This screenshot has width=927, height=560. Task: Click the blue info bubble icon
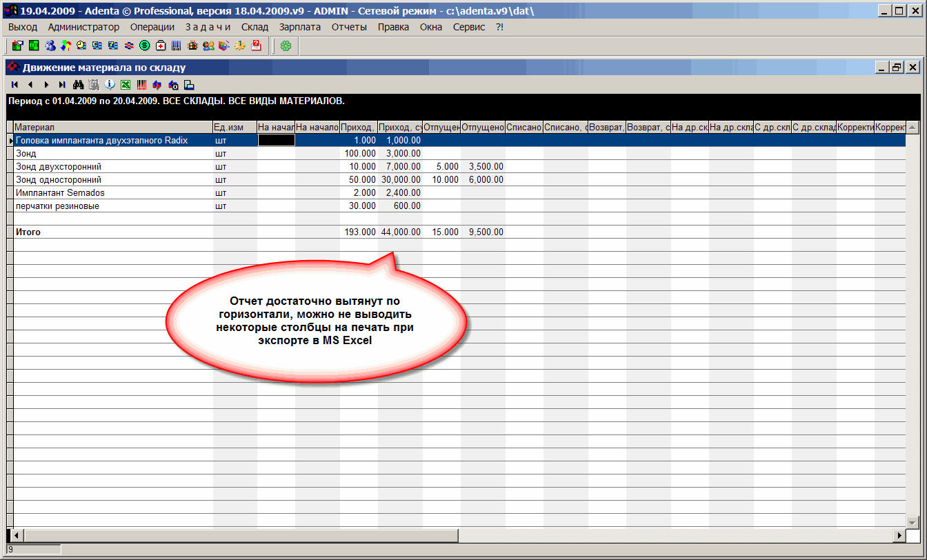[110, 85]
